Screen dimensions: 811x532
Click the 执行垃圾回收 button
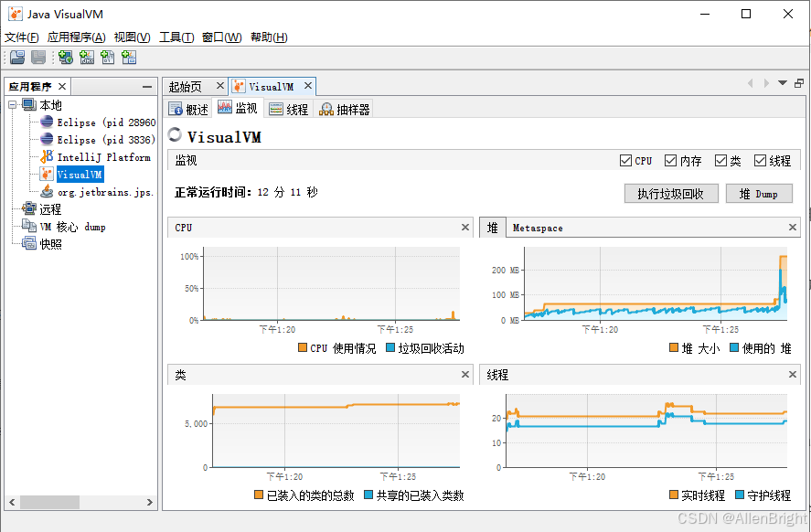(671, 194)
